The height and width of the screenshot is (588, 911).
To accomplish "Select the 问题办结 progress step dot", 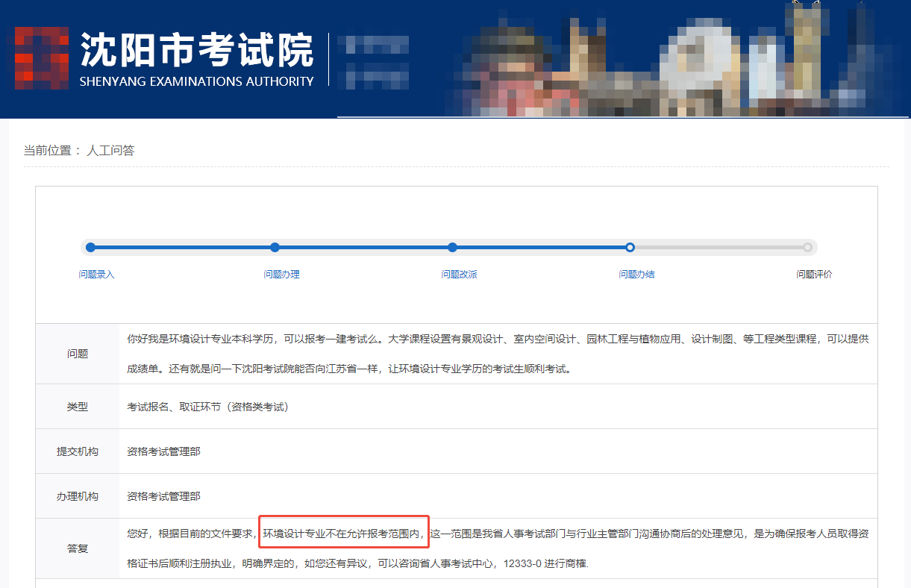I will point(630,247).
